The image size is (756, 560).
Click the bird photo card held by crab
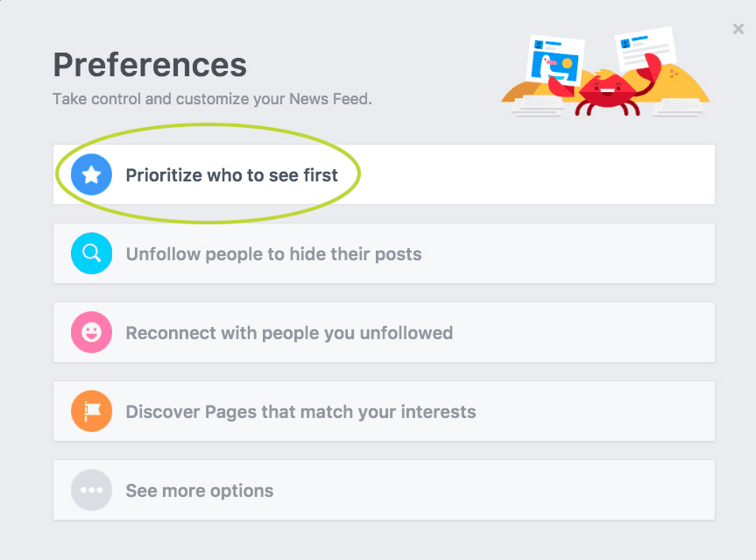point(556,60)
